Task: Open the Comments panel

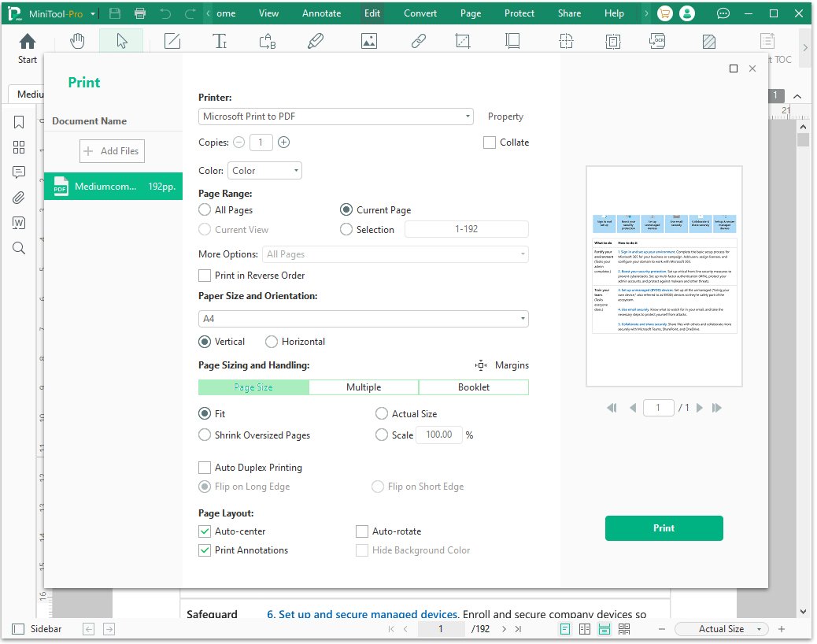Action: (x=19, y=172)
